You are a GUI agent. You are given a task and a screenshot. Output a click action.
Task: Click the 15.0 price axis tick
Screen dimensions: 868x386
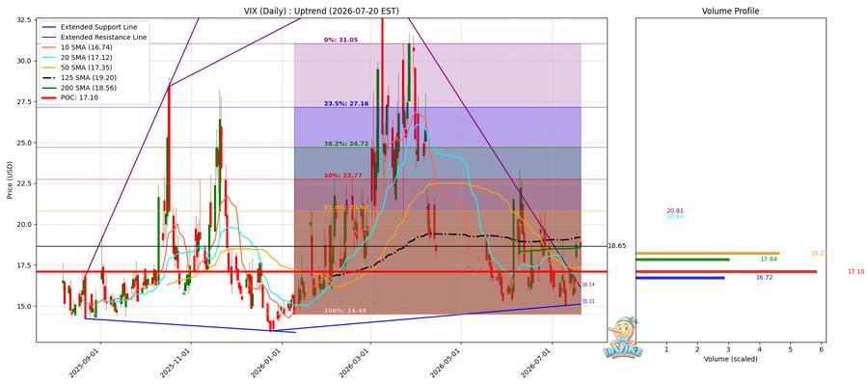24,306
